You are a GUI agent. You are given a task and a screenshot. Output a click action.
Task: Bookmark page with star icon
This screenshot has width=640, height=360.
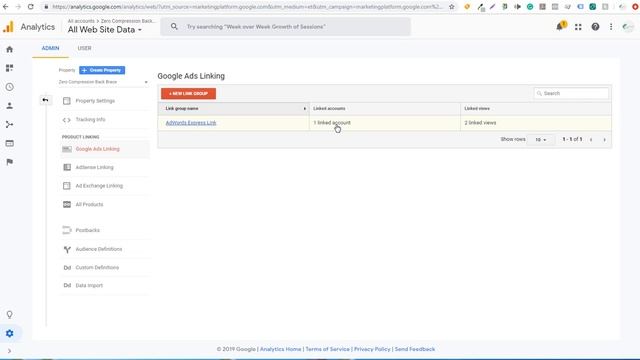click(451, 7)
